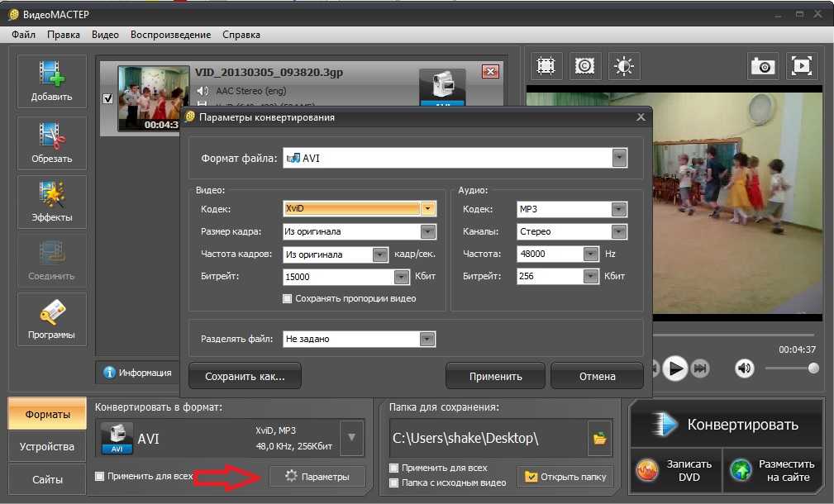834x504 pixels.
Task: Toggle Применить для всех under save folder
Action: 393,468
